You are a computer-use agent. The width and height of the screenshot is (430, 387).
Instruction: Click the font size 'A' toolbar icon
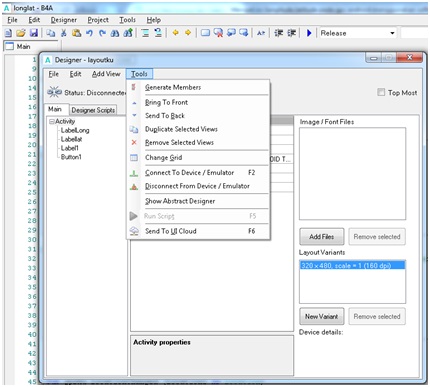point(261,33)
